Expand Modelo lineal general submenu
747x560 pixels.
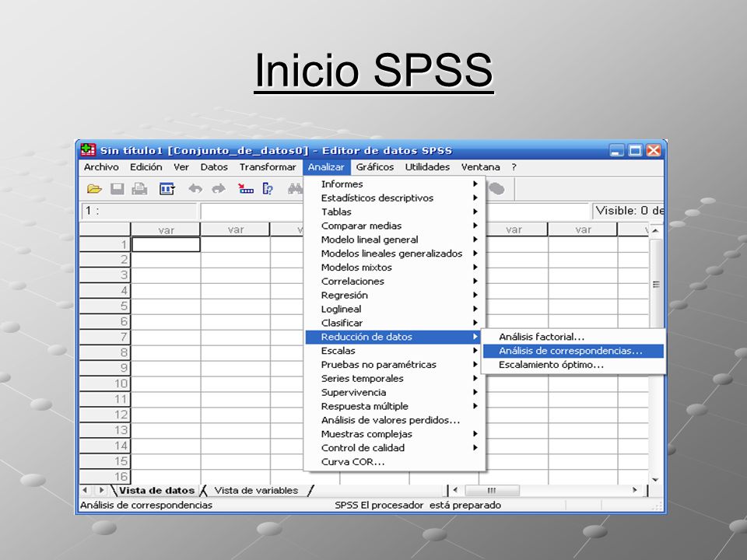395,240
